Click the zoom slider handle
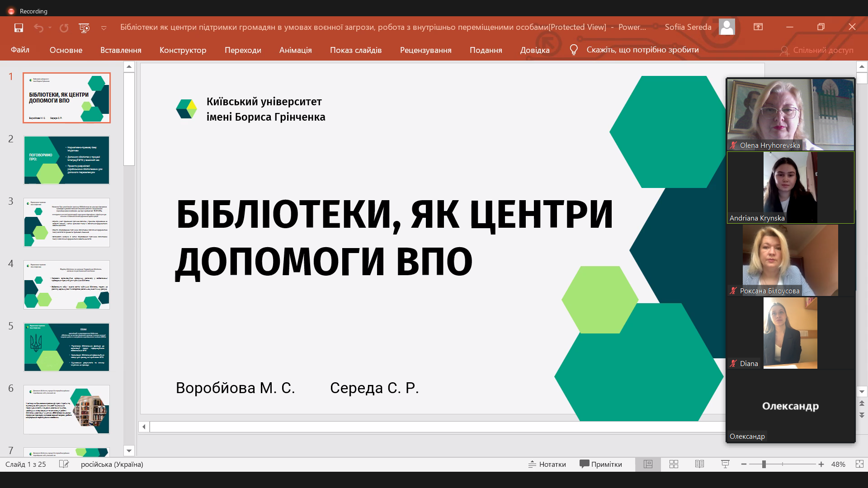Viewport: 868px width, 488px height. pyautogui.click(x=764, y=464)
